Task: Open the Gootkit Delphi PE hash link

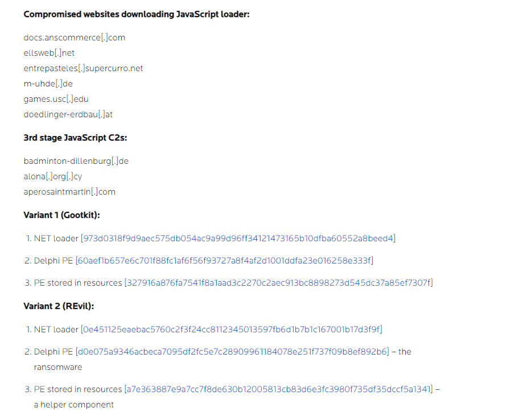Action: coord(224,261)
